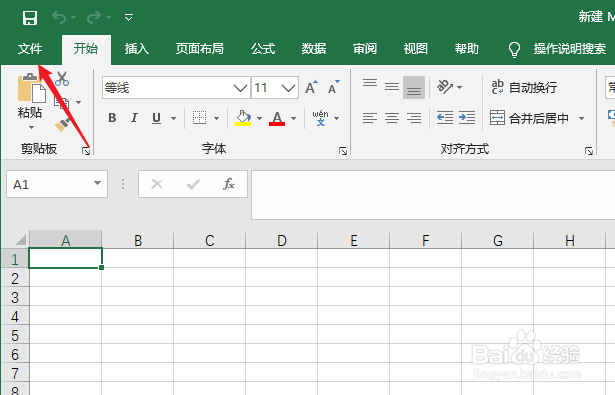Expand the 粘贴 options arrow
This screenshot has width=615, height=395.
click(31, 127)
